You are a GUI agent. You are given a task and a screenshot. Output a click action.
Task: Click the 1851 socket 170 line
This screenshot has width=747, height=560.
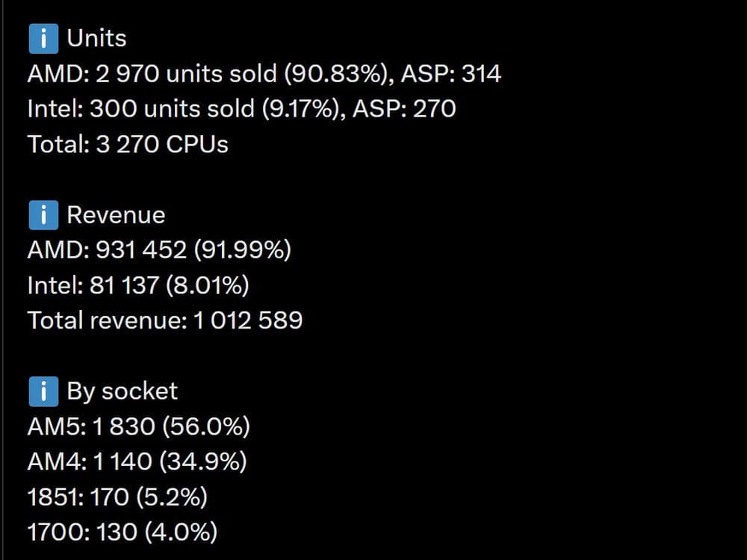pos(118,497)
